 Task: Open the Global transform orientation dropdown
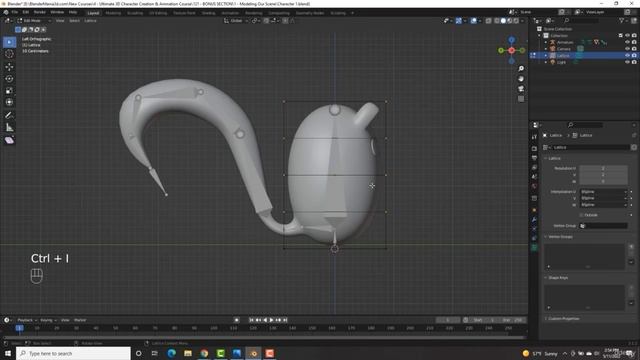point(235,20)
